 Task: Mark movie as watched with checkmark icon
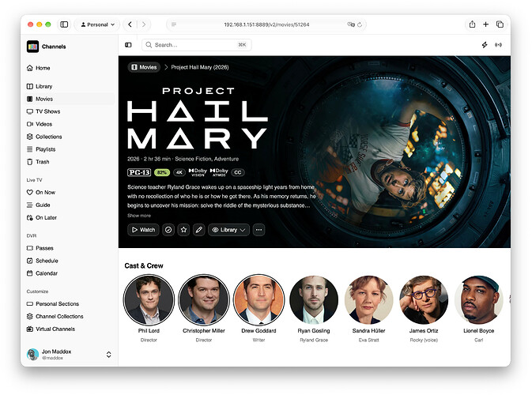tap(168, 230)
